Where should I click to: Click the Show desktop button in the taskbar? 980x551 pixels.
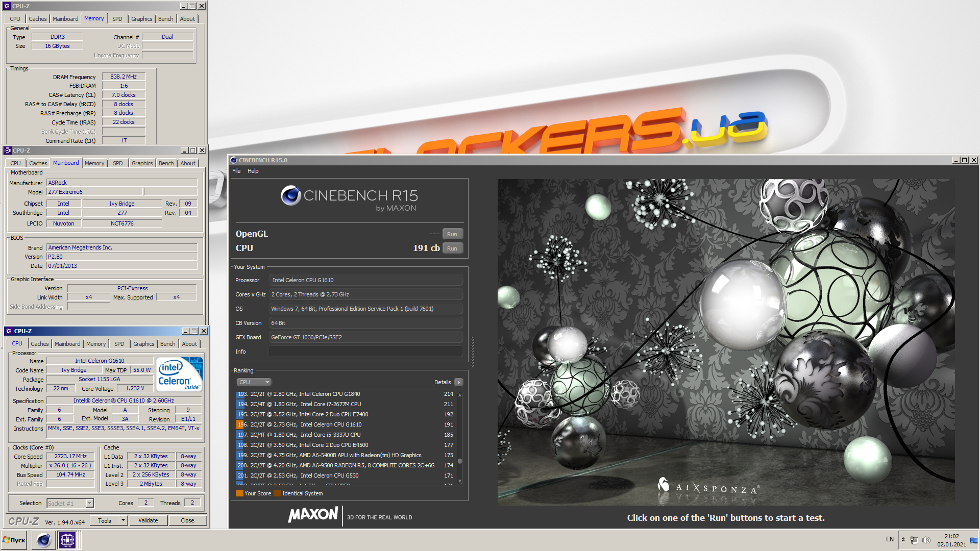[974, 540]
